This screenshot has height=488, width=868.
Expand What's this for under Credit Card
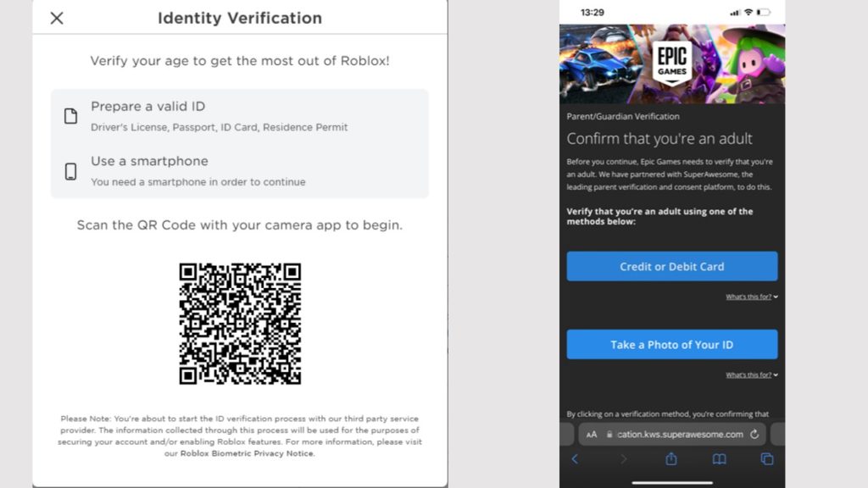coord(752,297)
